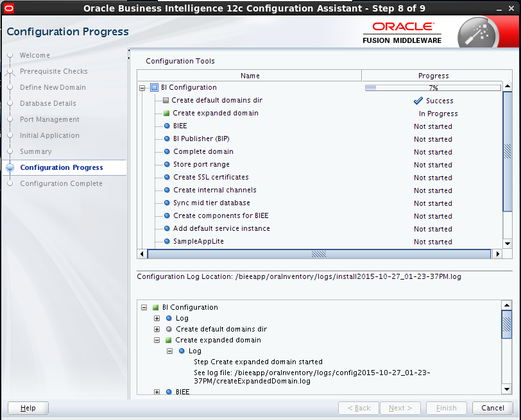Click blue dot icon beside Create components for BIEE
521x420 pixels.
[167, 216]
